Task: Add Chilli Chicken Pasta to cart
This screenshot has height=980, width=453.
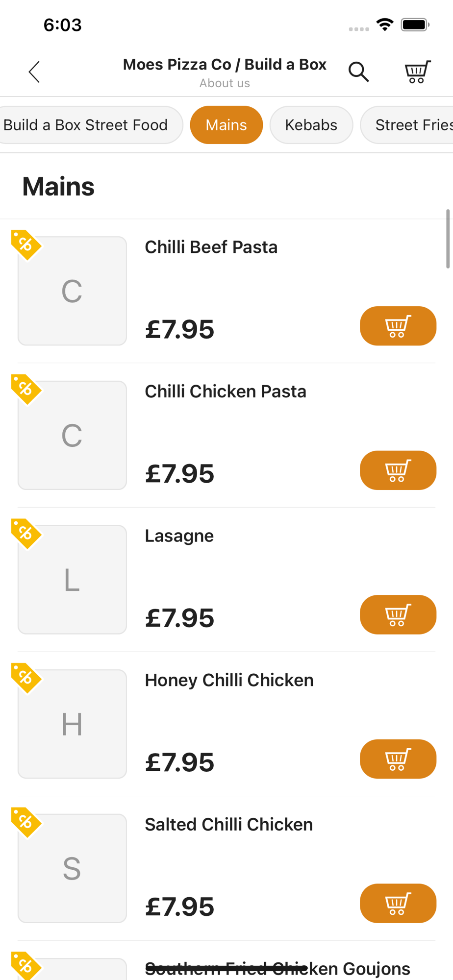Action: pyautogui.click(x=398, y=470)
